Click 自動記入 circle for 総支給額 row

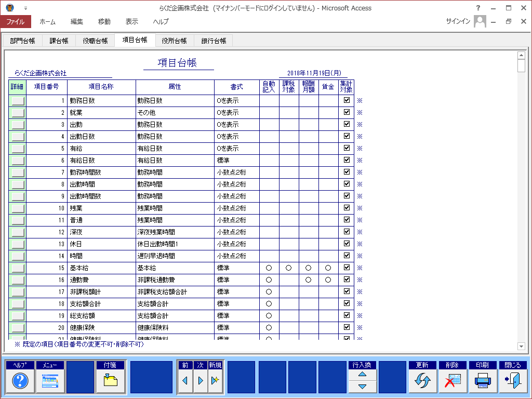tap(269, 316)
